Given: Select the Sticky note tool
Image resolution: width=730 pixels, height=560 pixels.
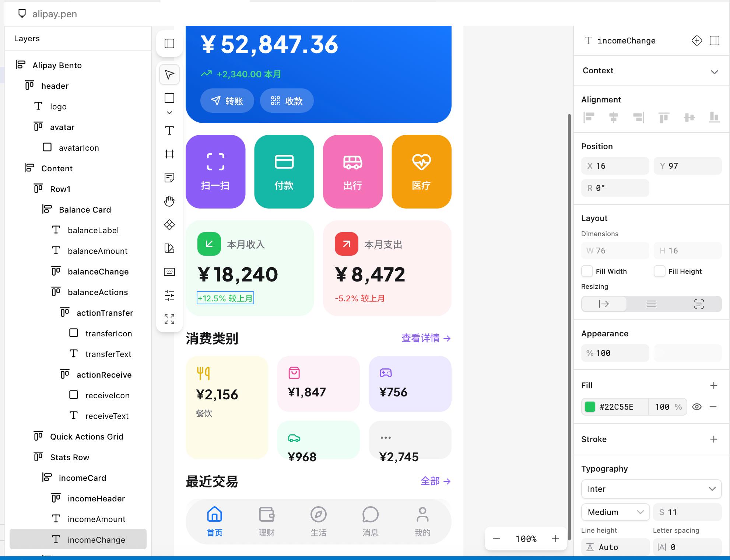Looking at the screenshot, I should [x=169, y=178].
